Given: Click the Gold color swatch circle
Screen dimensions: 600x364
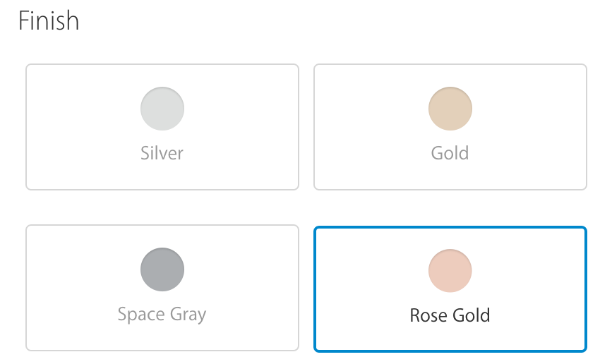Looking at the screenshot, I should click(x=450, y=109).
